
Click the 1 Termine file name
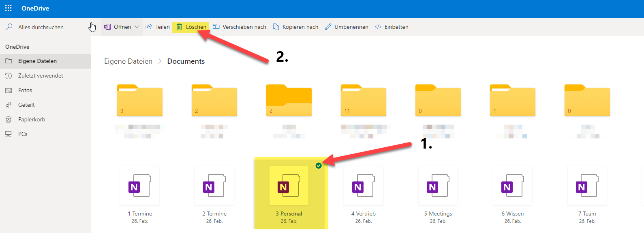click(x=140, y=214)
